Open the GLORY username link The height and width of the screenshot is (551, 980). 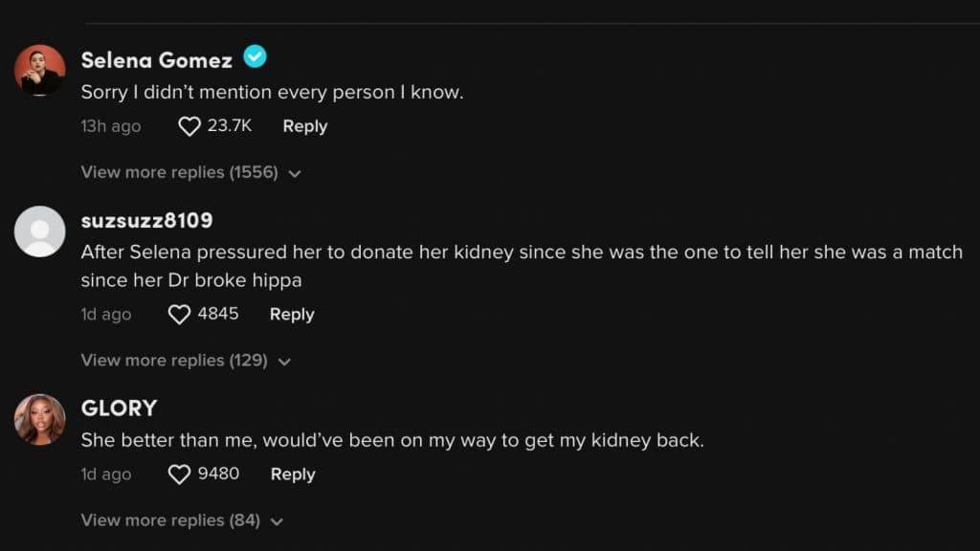(119, 408)
